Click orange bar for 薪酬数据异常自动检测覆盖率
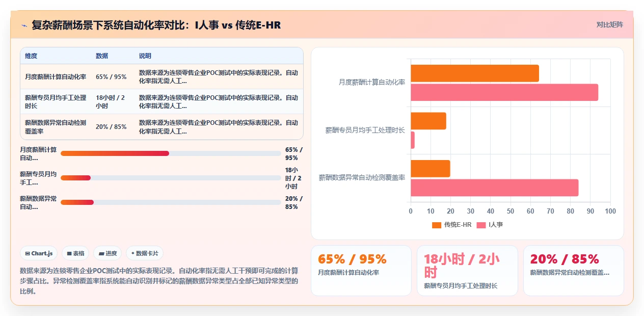Screen dimensions: 644x316 (431, 169)
